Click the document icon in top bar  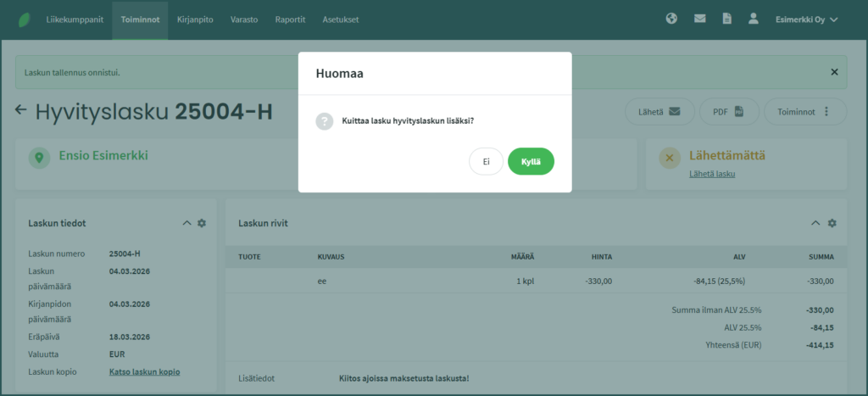pos(726,19)
